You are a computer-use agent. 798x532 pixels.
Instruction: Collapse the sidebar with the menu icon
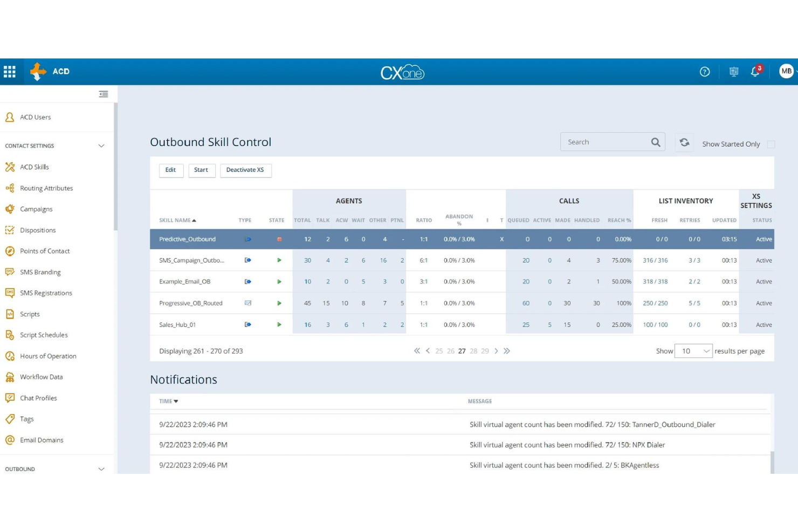(x=104, y=94)
